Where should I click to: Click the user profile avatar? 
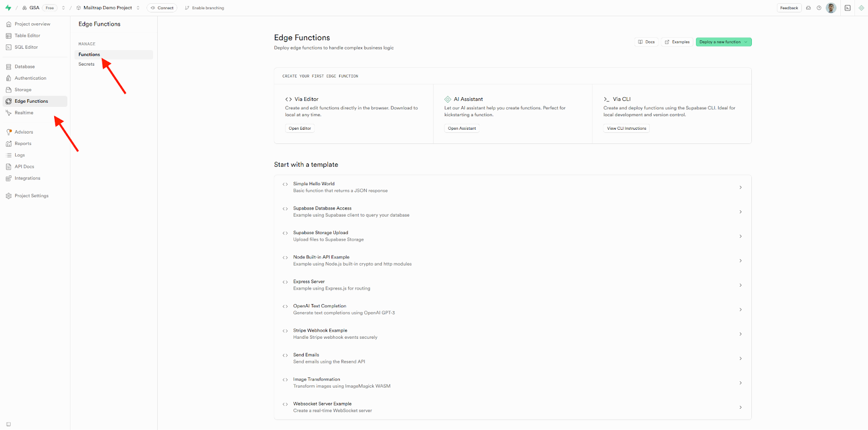click(x=831, y=8)
